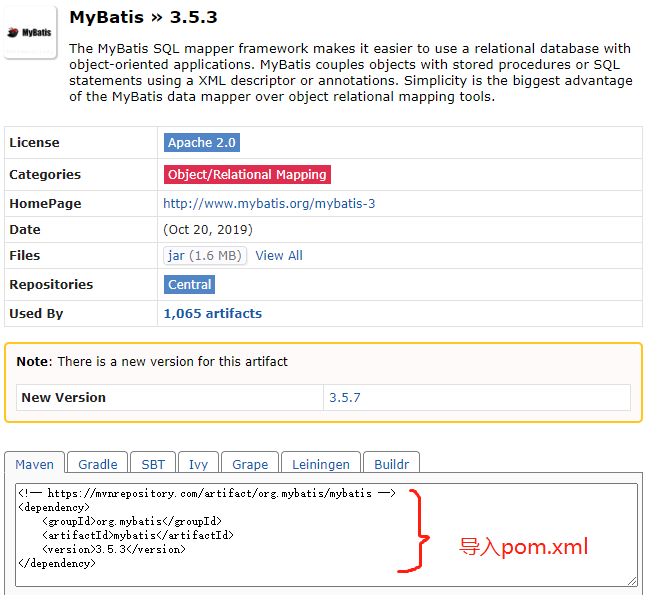Click the MyBatis » 3.5.3 title
648x595 pixels.
click(x=143, y=18)
